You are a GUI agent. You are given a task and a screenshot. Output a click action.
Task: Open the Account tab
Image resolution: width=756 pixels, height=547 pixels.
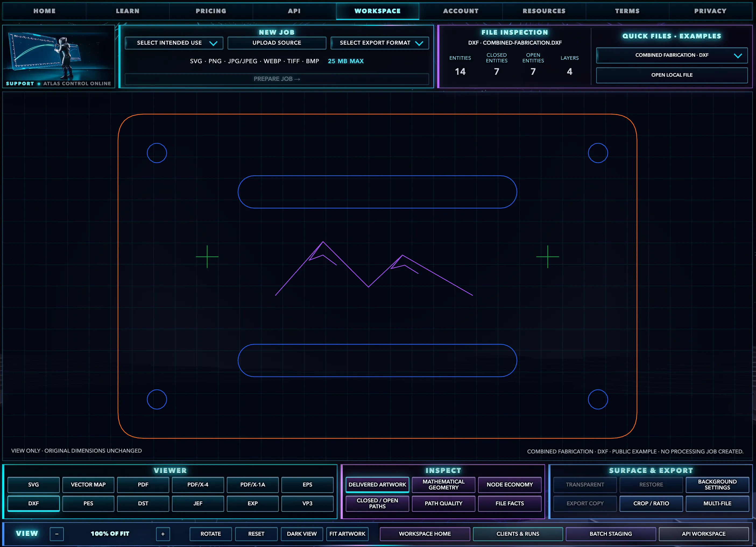(x=461, y=11)
